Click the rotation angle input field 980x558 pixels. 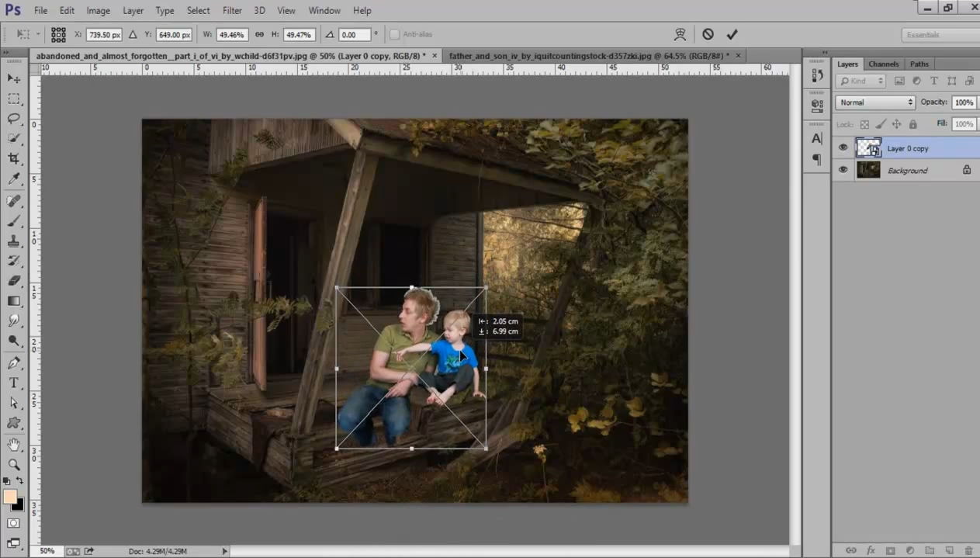click(x=355, y=35)
